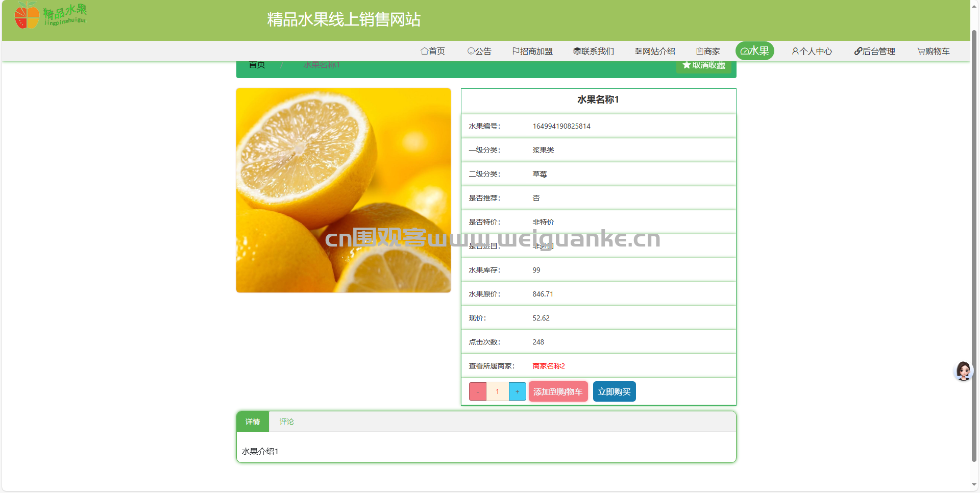The image size is (980, 493).
Task: Click the fruit shop logo
Action: click(50, 15)
